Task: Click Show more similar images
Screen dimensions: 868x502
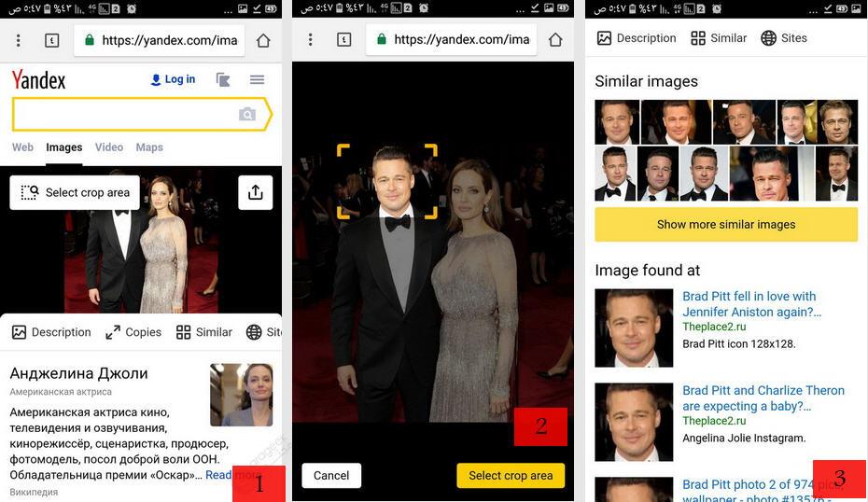Action: point(725,224)
